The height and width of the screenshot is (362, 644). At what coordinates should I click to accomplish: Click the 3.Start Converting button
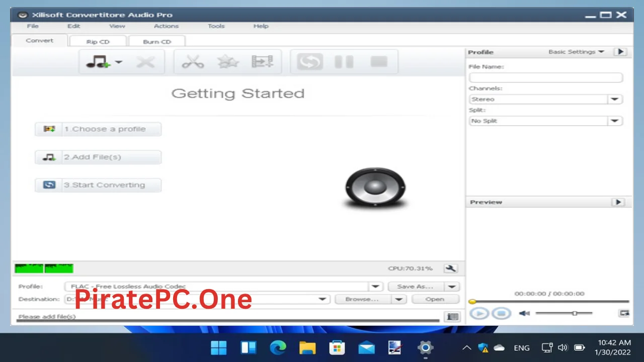(98, 185)
